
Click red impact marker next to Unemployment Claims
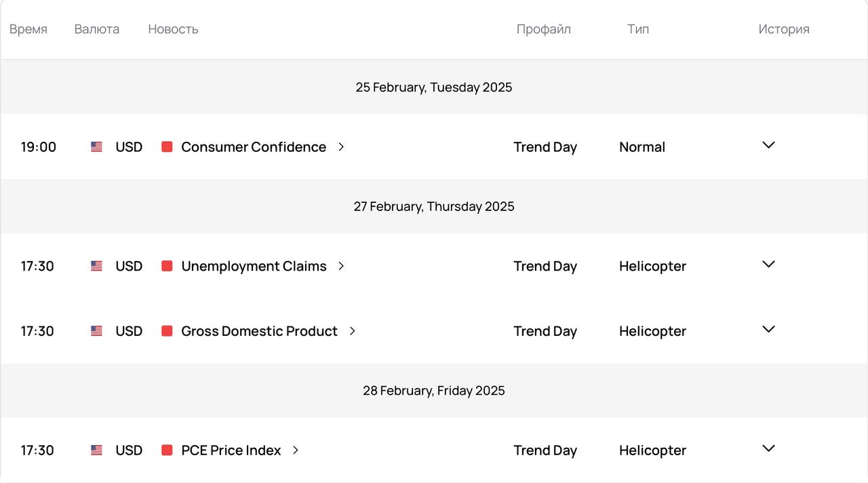(x=167, y=266)
